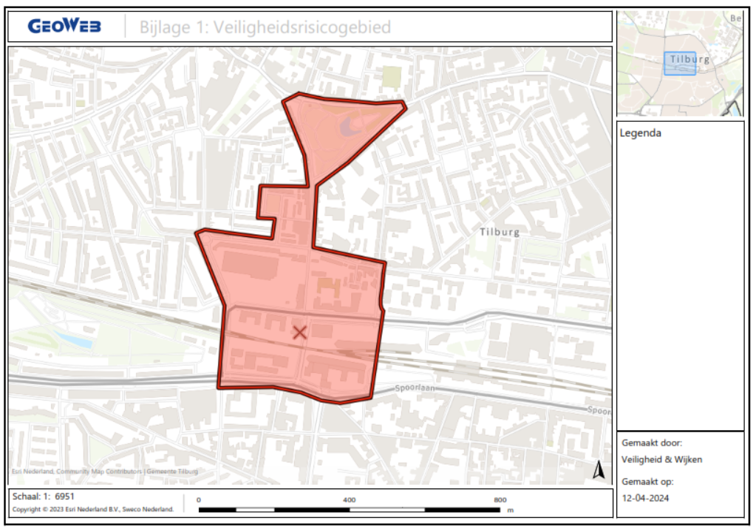The width and height of the screenshot is (756, 532).
Task: Click the date 12-04-2024
Action: pos(645,498)
